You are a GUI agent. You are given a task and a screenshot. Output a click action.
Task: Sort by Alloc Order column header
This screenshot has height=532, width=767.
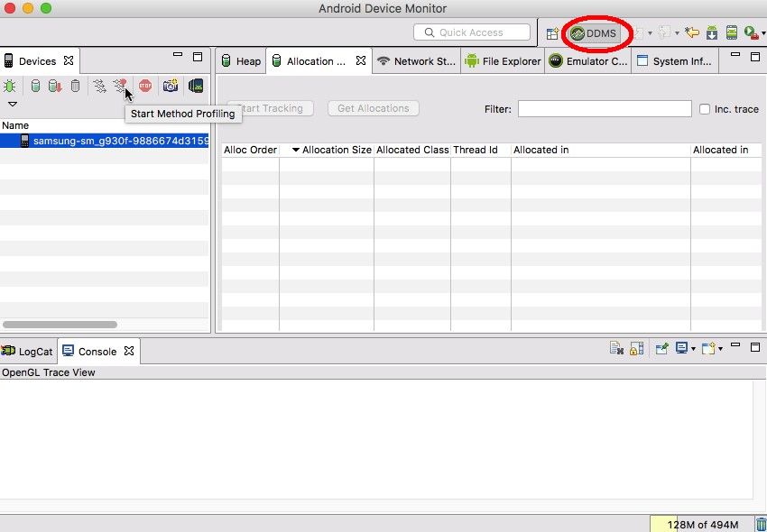tap(251, 150)
